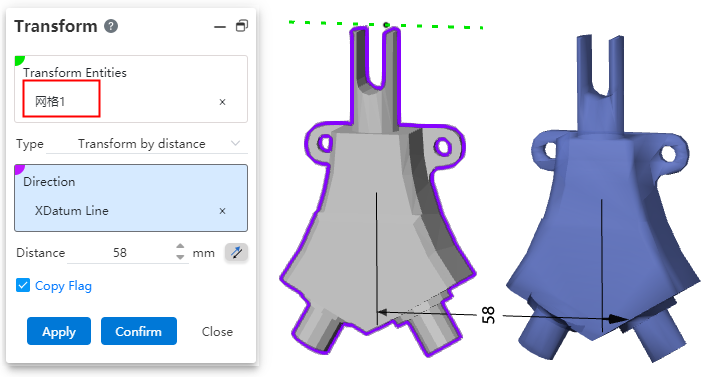Close the Transform dialog via Close
Viewport: 722px width, 377px height.
click(217, 331)
